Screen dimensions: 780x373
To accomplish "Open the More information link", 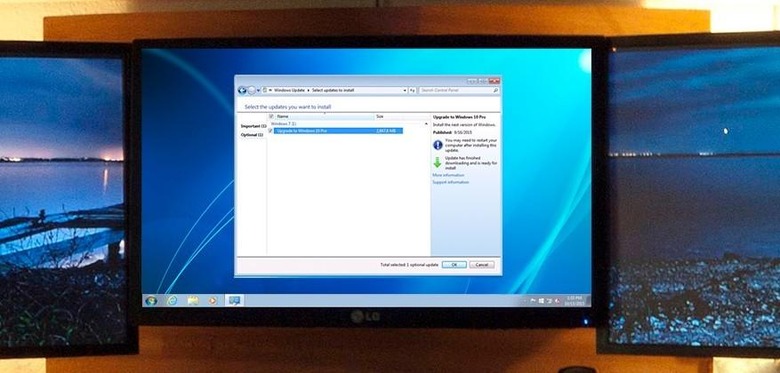I will (448, 175).
